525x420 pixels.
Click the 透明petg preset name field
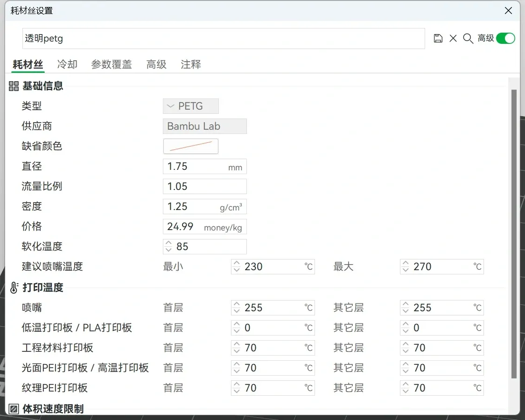coord(224,39)
